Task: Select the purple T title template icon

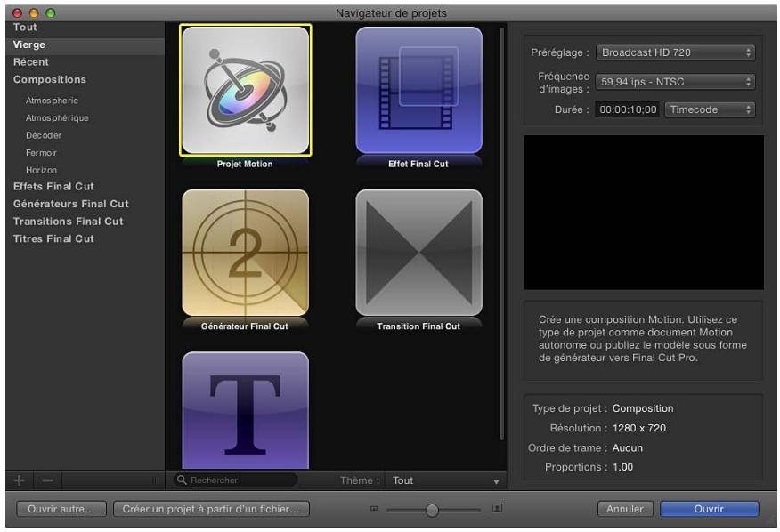Action: point(245,410)
